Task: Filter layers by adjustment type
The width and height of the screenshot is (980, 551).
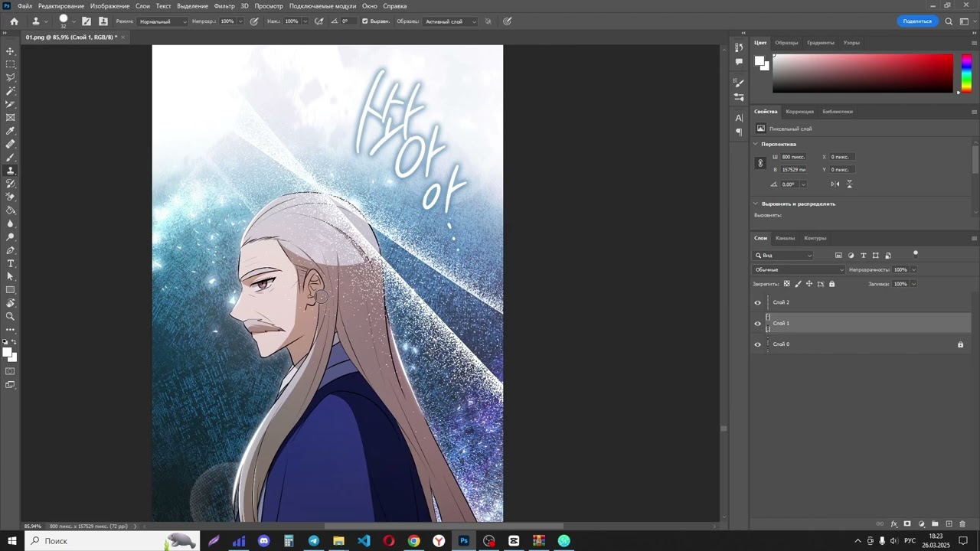Action: tap(851, 256)
